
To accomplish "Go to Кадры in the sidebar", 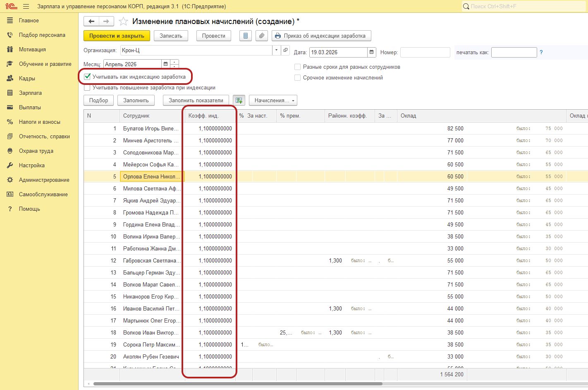I will (x=27, y=78).
